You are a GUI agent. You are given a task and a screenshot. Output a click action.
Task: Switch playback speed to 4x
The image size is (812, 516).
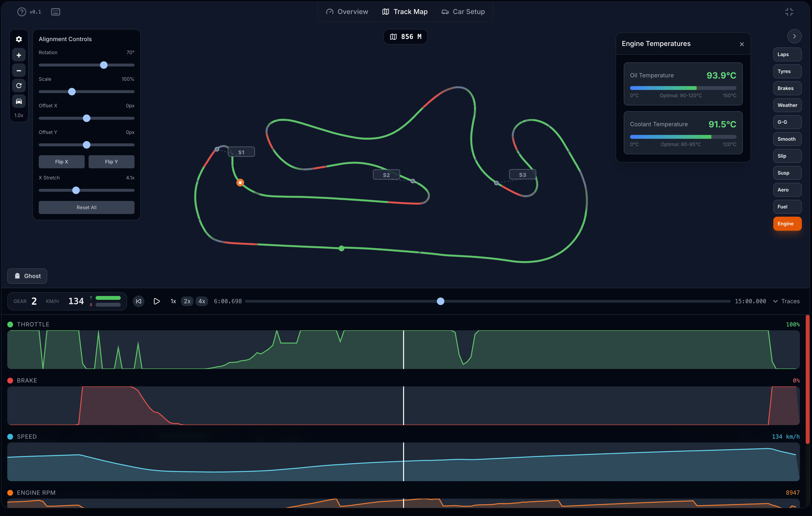pyautogui.click(x=202, y=301)
